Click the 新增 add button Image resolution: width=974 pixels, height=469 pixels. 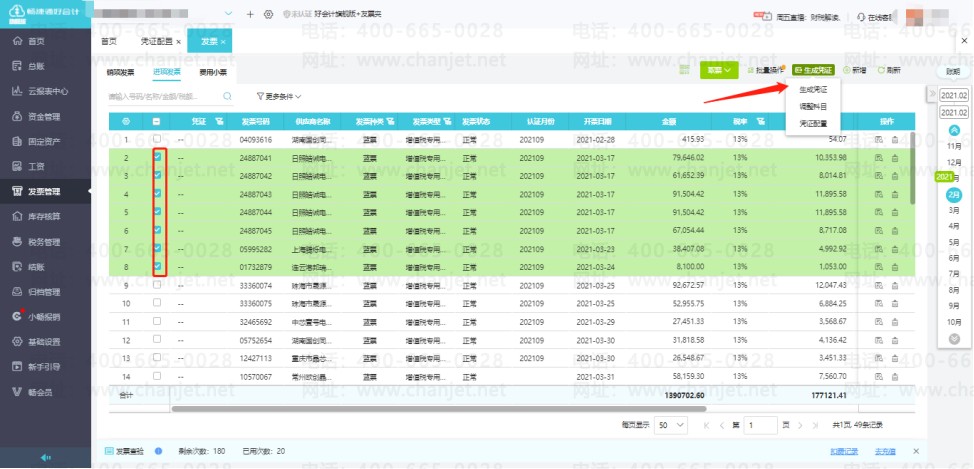tap(854, 70)
